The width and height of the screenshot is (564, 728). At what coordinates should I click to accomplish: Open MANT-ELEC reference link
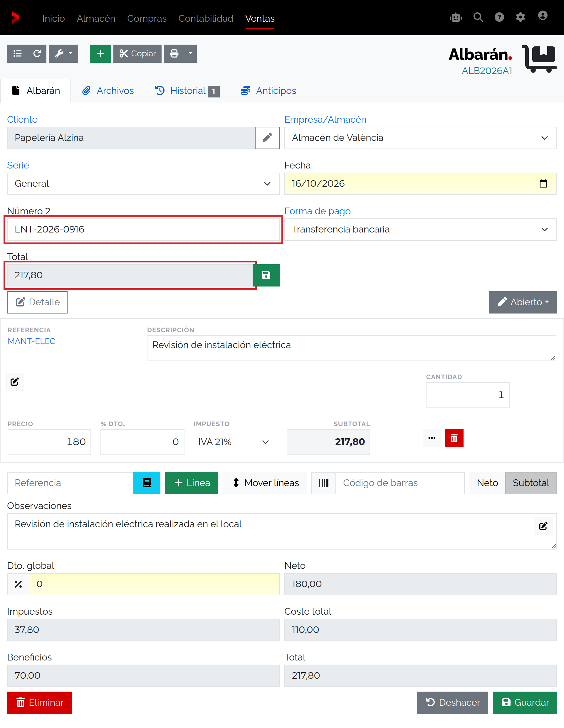point(31,341)
